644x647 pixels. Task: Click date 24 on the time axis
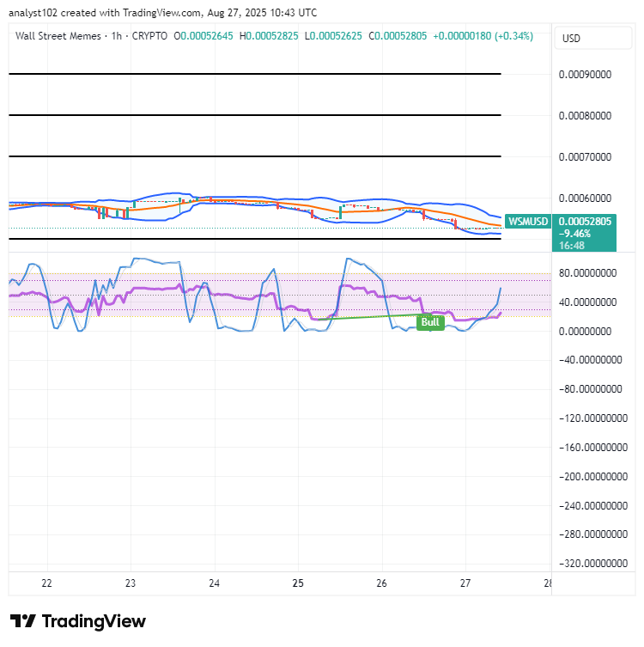(x=215, y=583)
